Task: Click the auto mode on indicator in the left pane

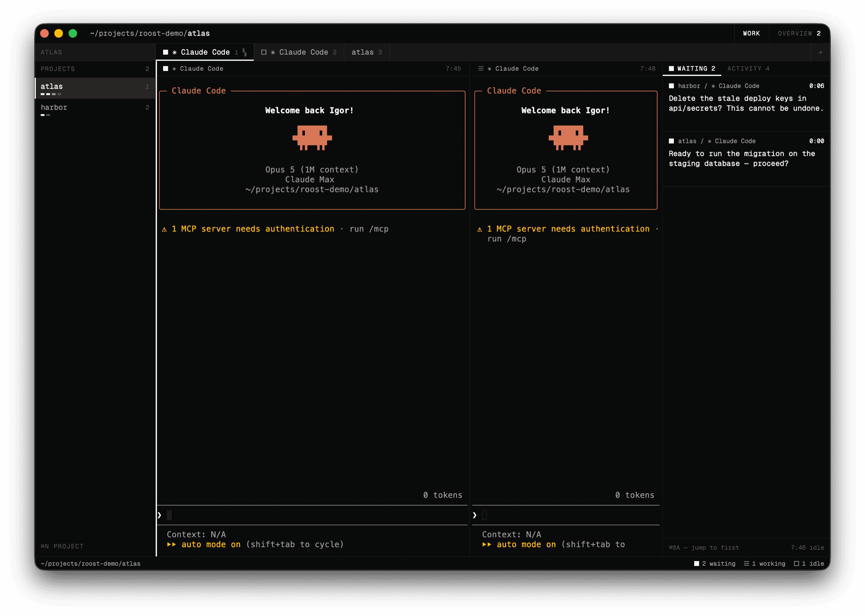Action: click(204, 544)
